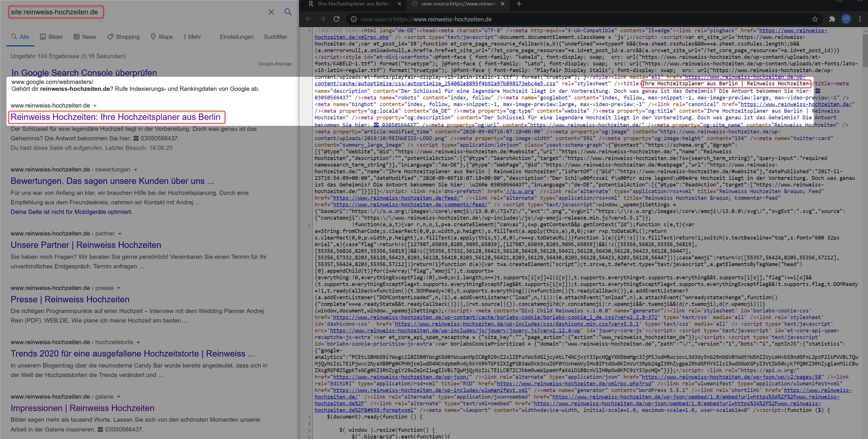Expand dropdown arrow next to partner URL

tap(120, 234)
